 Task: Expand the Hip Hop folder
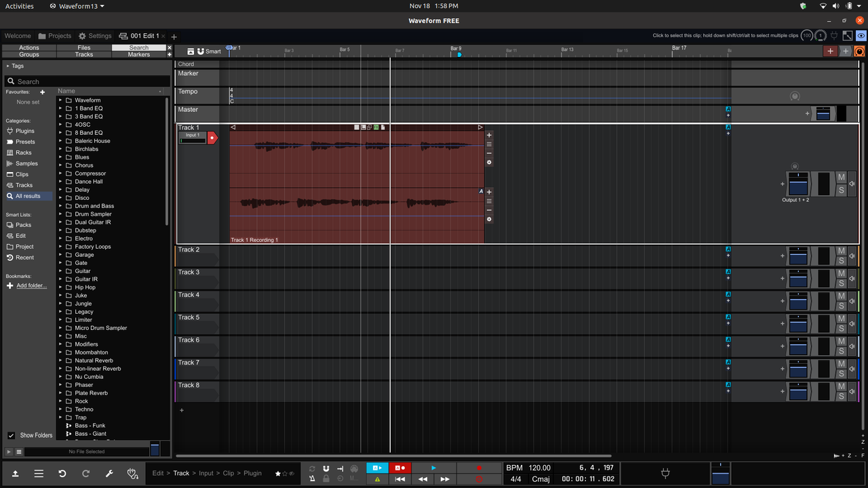(60, 287)
